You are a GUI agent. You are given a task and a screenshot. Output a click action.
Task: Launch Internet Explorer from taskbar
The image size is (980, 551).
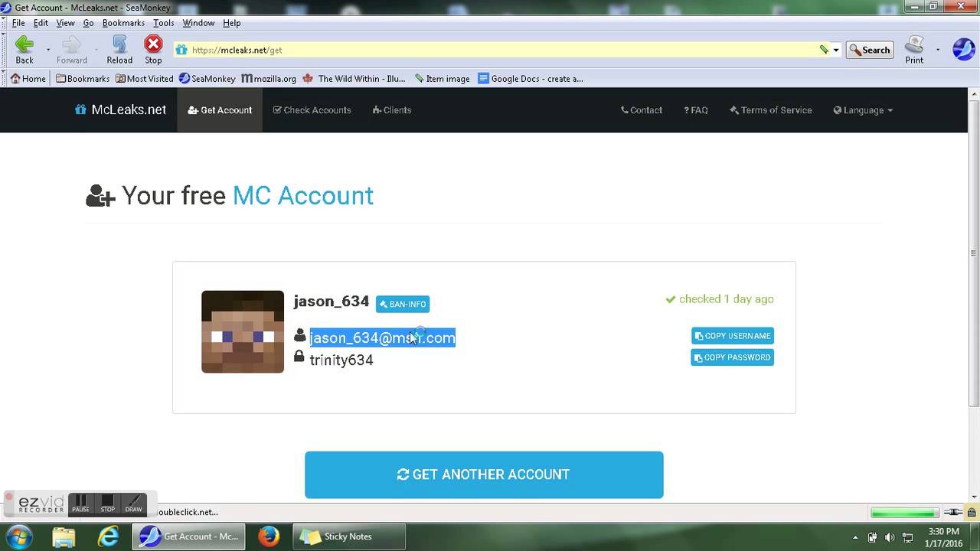(108, 536)
